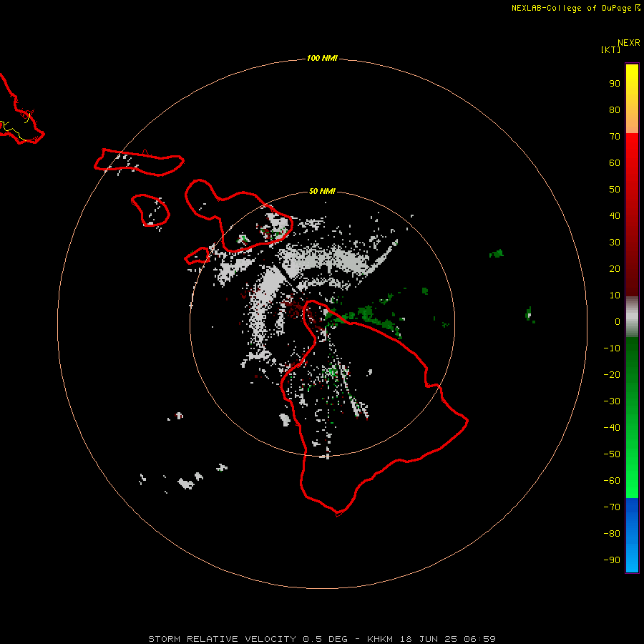This screenshot has height=644, width=644.
Task: Click the -20 value on the velocity scale
Action: (612, 374)
